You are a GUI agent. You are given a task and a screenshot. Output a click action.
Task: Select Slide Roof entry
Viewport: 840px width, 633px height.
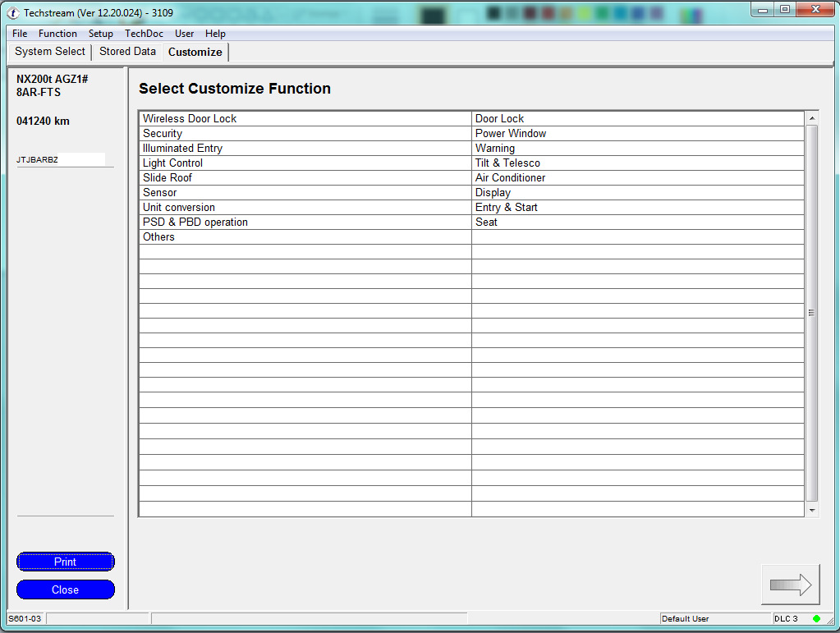point(305,178)
